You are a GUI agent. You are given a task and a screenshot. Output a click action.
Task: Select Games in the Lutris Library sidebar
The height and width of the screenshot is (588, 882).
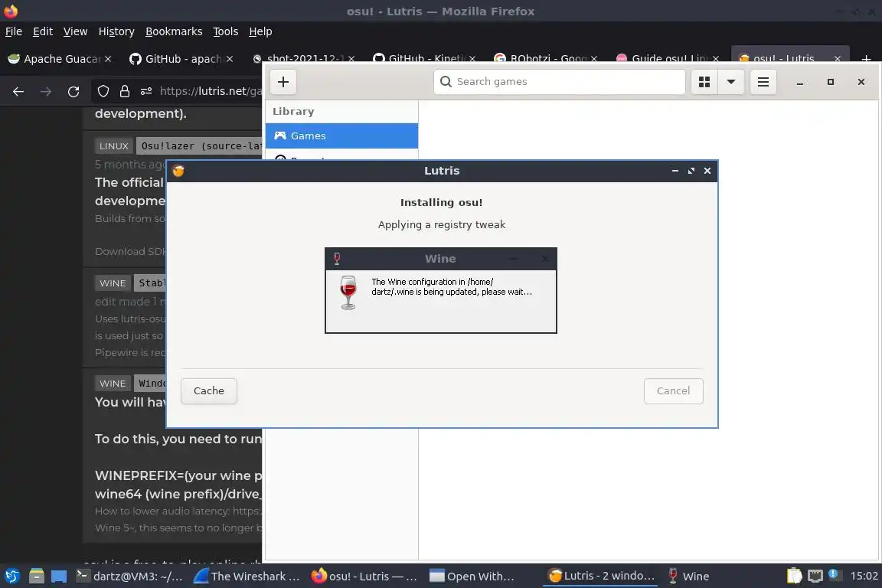point(341,136)
